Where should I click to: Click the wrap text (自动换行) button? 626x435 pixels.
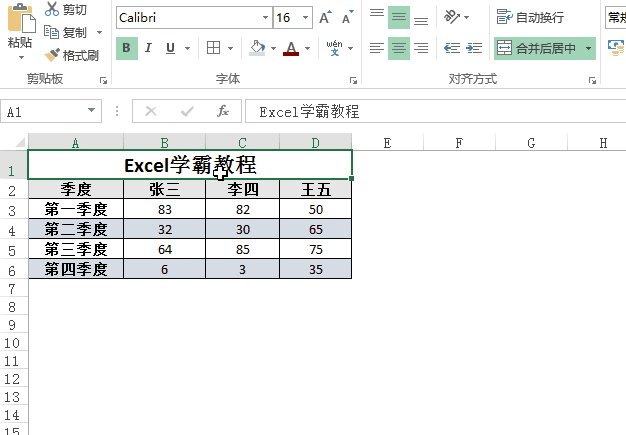[530, 17]
